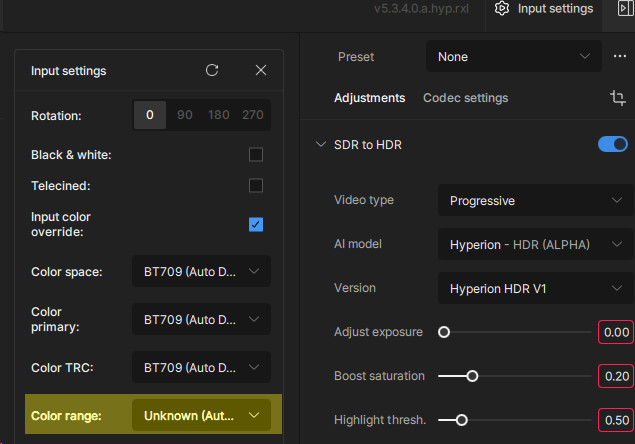This screenshot has width=635, height=444.
Task: Uncheck Input color override
Action: click(x=256, y=224)
